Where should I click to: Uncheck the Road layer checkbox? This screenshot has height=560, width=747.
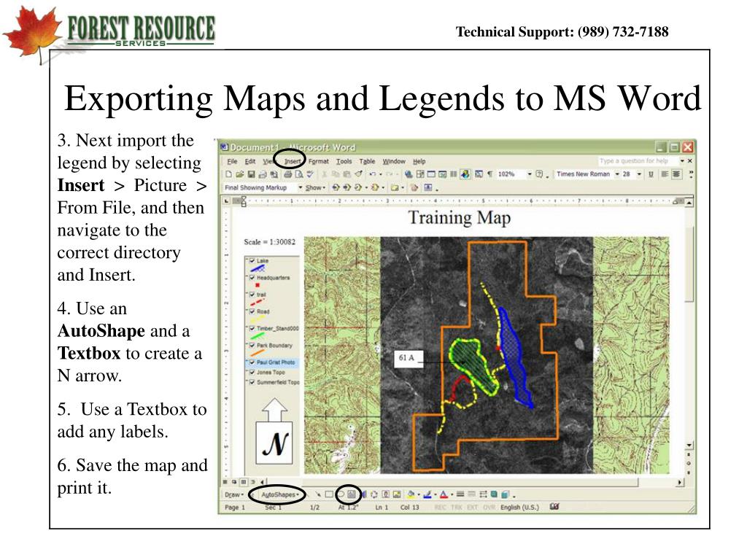tap(252, 311)
